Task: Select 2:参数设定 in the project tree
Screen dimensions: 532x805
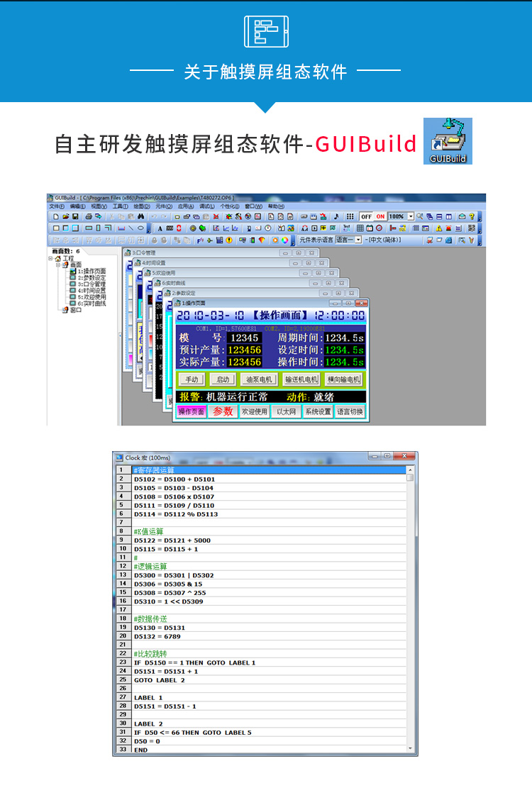Action: pos(91,277)
